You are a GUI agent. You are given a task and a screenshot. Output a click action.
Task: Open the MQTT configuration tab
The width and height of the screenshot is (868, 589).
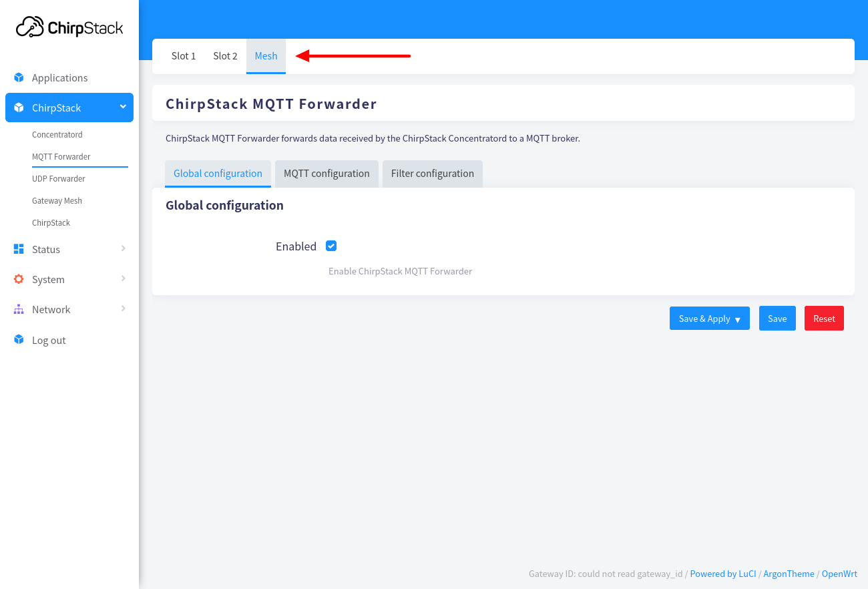point(327,174)
